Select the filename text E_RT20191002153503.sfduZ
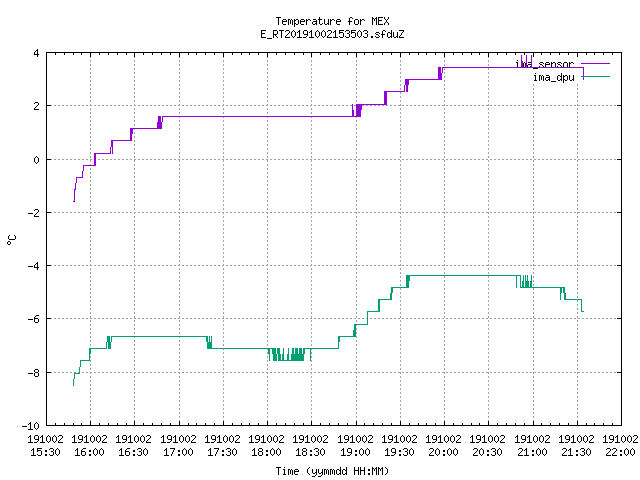 [x=332, y=34]
